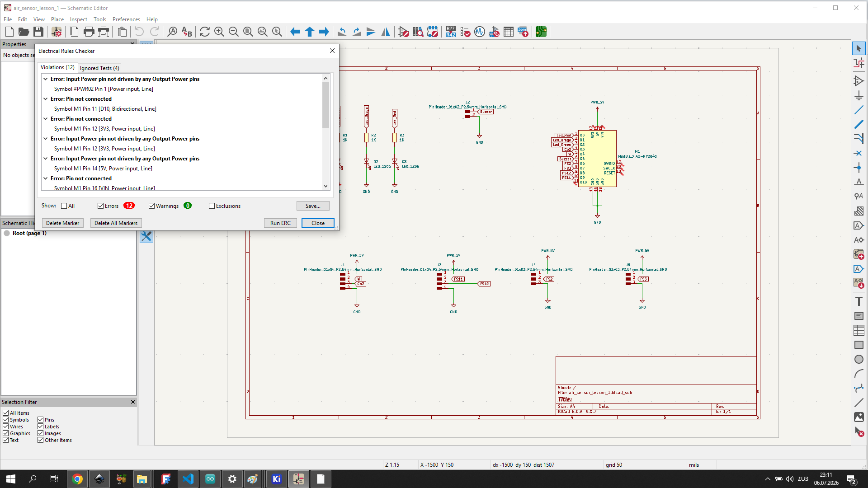Screen dimensions: 868x488
Task: Click the Run ERC button
Action: click(x=280, y=223)
